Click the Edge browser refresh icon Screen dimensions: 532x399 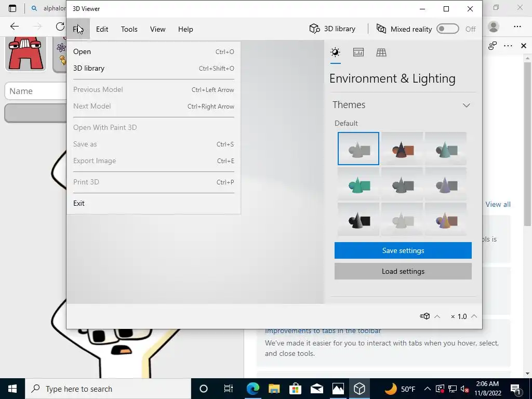(60, 26)
